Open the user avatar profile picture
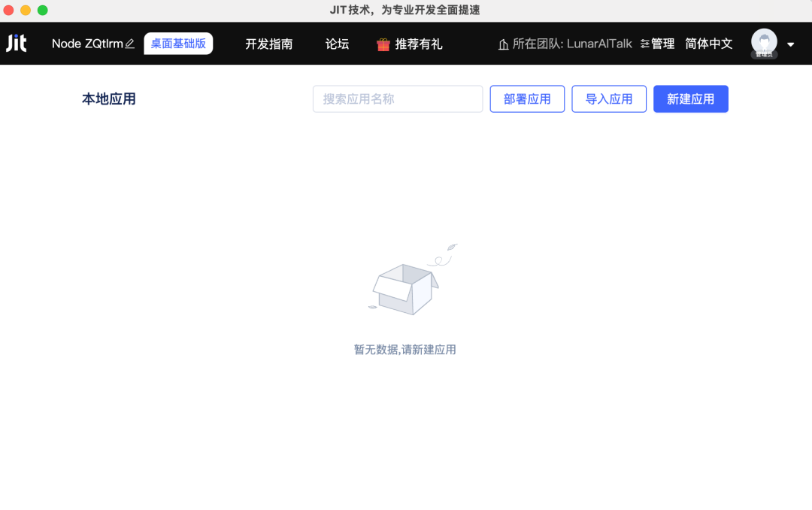812x510 pixels. [x=764, y=42]
